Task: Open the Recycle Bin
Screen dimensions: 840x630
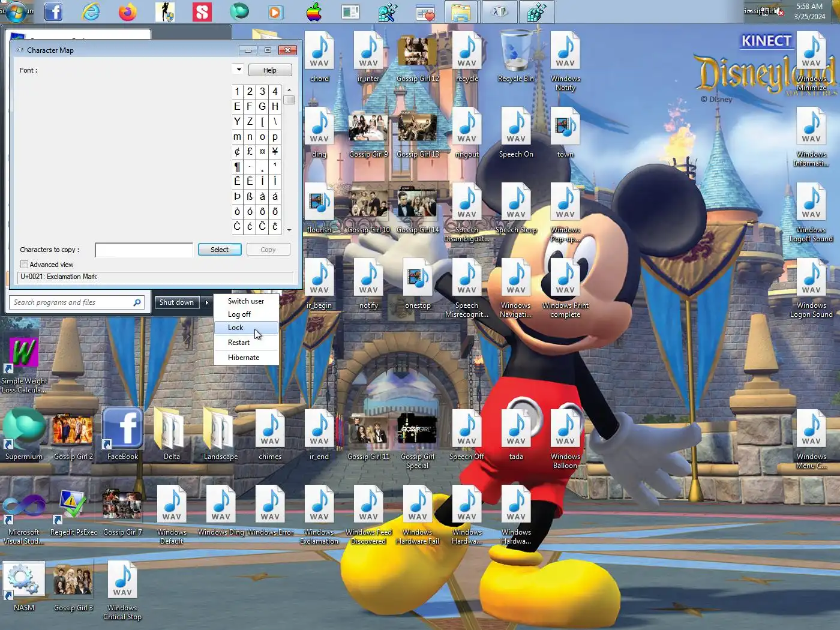Action: click(516, 57)
